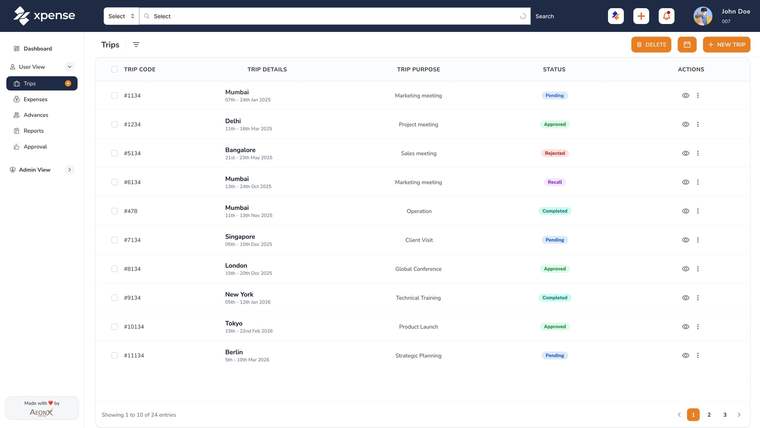View trip #10134 with the eye icon
The image size is (760, 428).
click(685, 327)
